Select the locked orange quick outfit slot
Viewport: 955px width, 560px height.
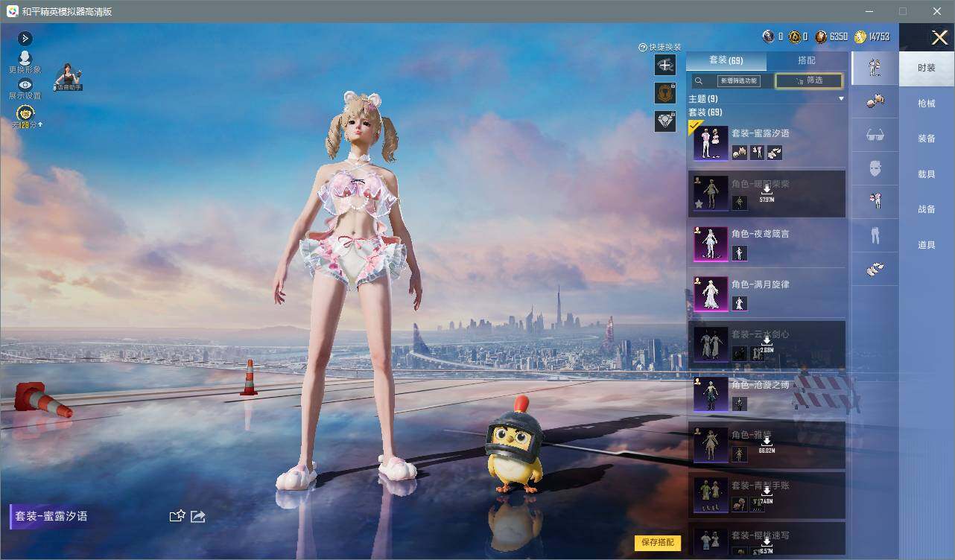coord(665,93)
